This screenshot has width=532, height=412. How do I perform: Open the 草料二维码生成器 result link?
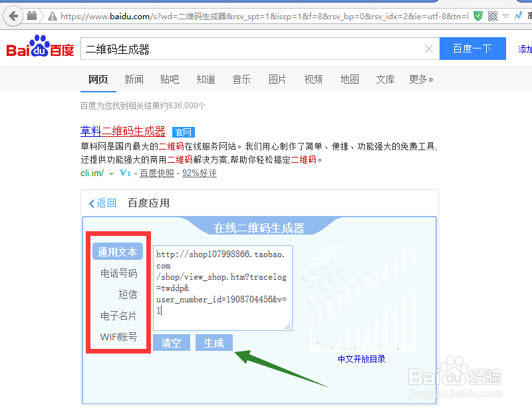[x=123, y=131]
